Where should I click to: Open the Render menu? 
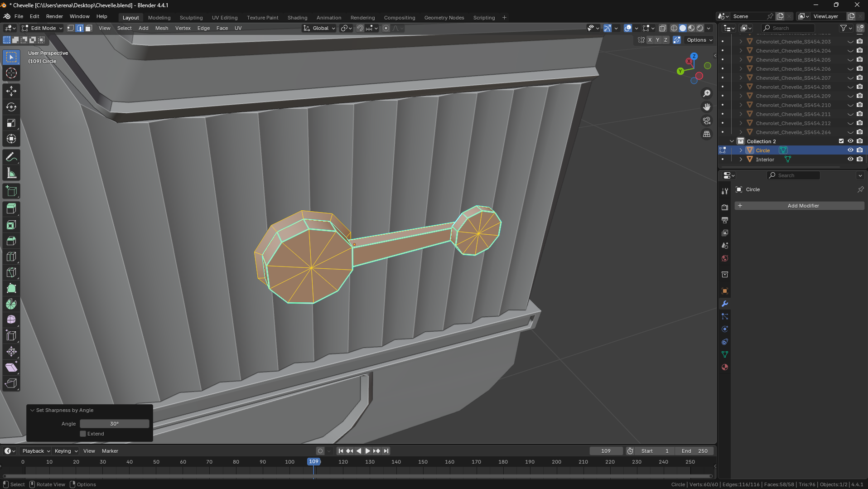click(x=54, y=16)
